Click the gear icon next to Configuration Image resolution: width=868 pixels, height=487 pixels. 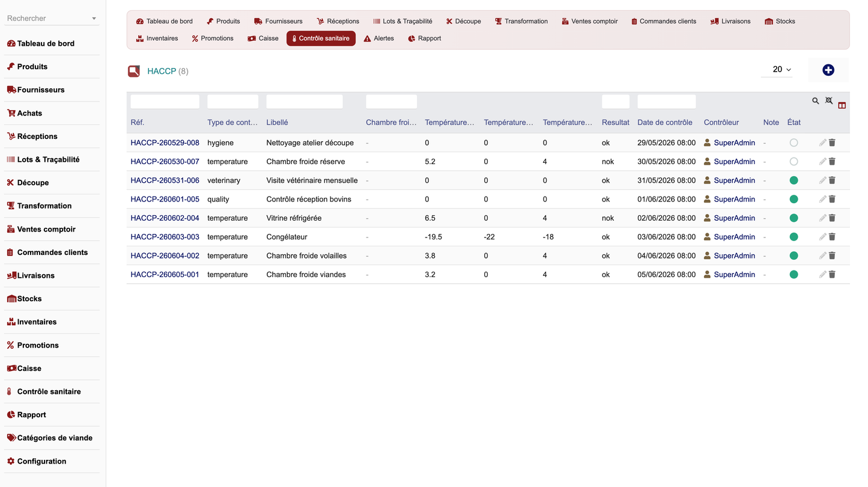[11, 461]
